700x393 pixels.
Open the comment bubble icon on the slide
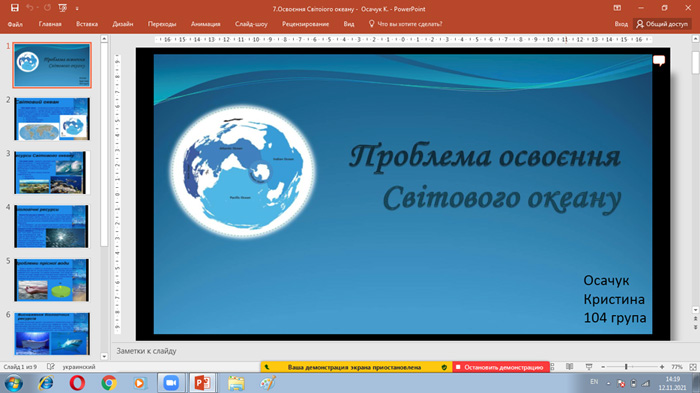(659, 61)
